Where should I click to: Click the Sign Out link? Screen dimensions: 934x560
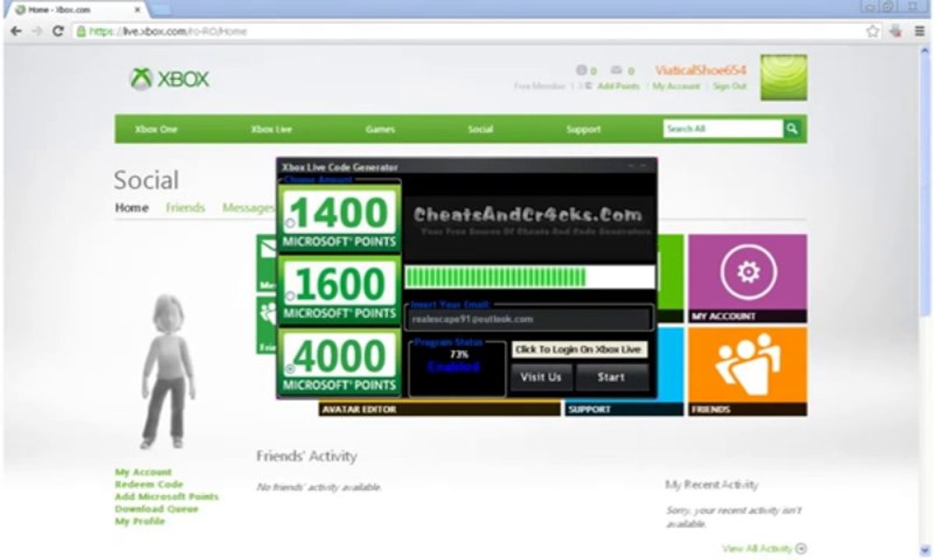click(x=729, y=86)
